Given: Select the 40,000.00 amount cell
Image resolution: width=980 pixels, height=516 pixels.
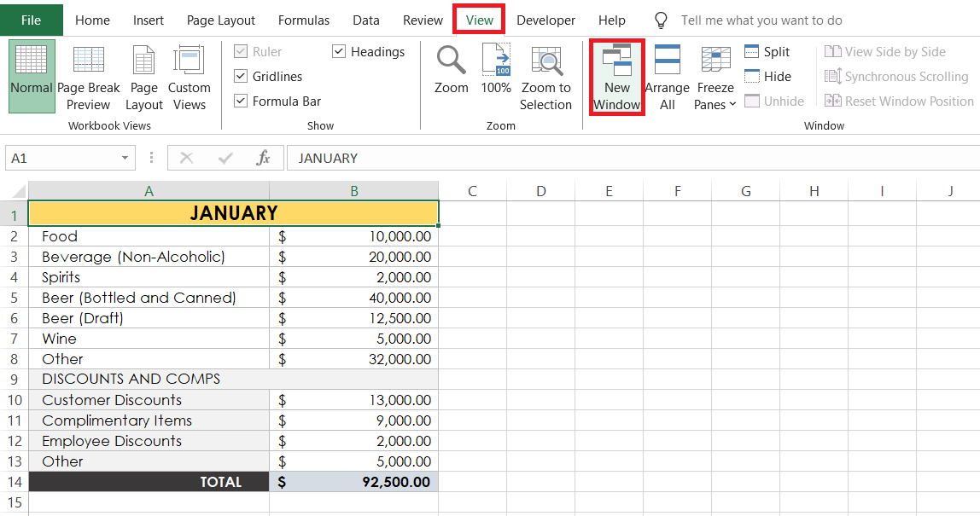Looking at the screenshot, I should (x=353, y=298).
